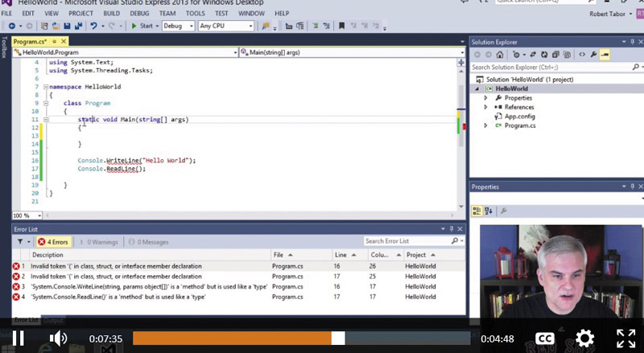Image resolution: width=644 pixels, height=353 pixels.
Task: Click the Uncomment Selection toolbar icon
Action: tap(327, 26)
